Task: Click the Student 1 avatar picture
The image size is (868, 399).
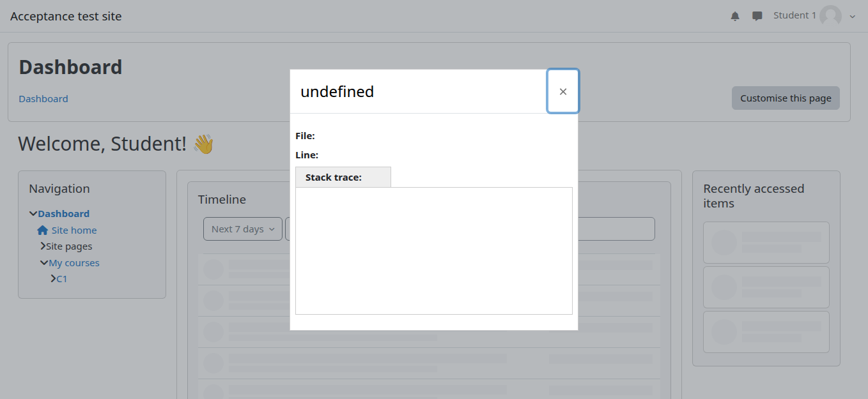Action: pos(830,16)
